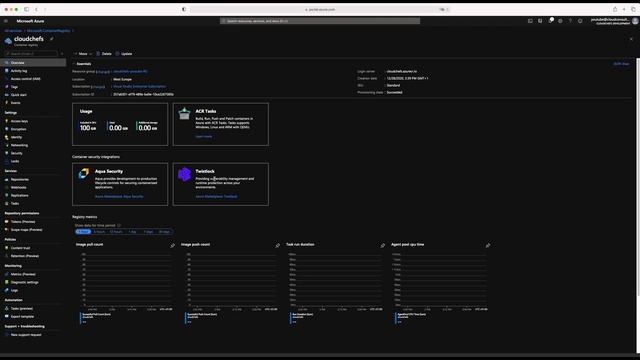Open Azure Cloud Shell from top bar

pos(530,21)
